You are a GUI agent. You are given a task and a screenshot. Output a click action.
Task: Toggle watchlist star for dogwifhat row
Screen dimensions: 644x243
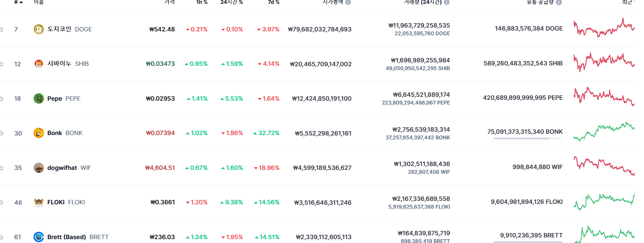[2, 168]
